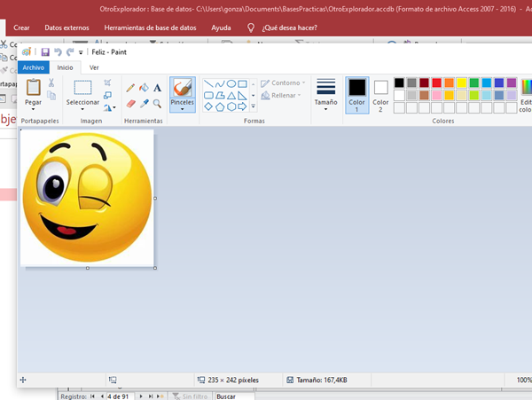Select the Eraser tool

130,103
